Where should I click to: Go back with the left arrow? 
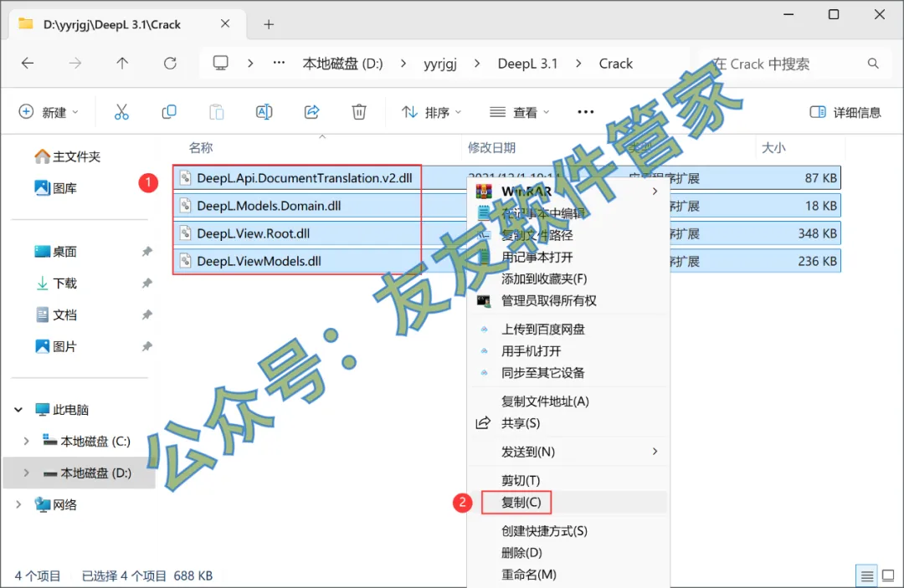pyautogui.click(x=28, y=64)
